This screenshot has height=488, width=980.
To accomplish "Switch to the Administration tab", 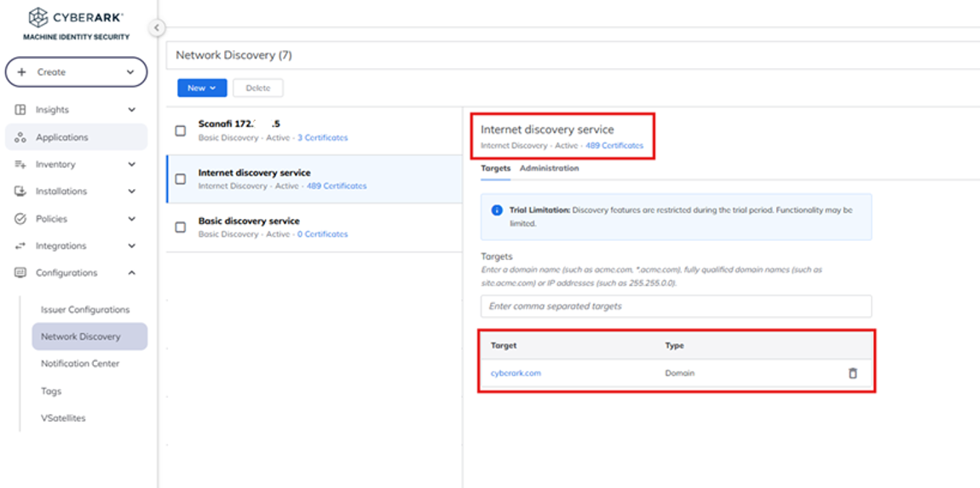I will (549, 168).
